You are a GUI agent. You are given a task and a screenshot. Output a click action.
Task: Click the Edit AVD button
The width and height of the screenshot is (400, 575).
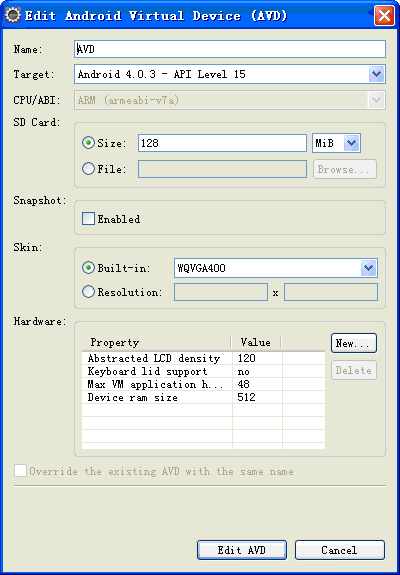click(242, 550)
